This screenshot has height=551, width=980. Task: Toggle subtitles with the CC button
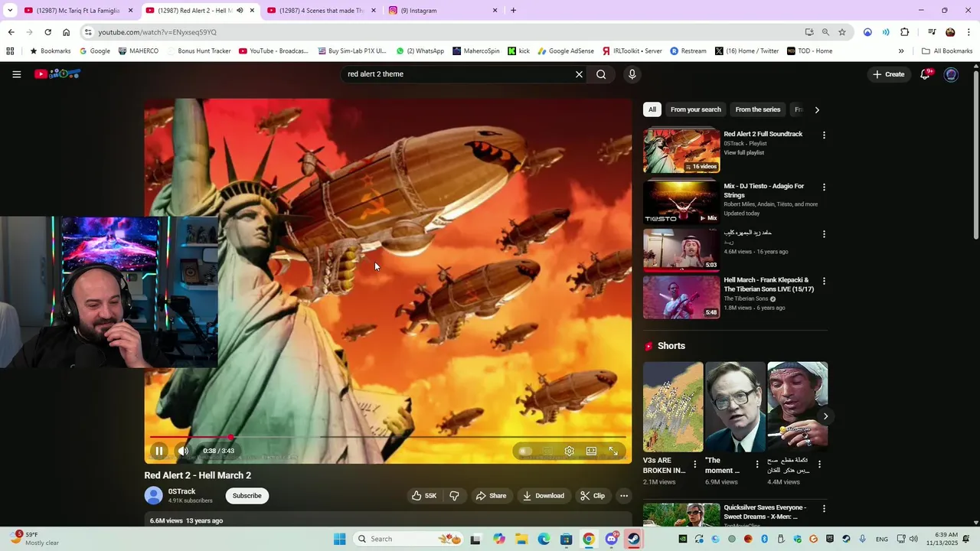(x=547, y=451)
